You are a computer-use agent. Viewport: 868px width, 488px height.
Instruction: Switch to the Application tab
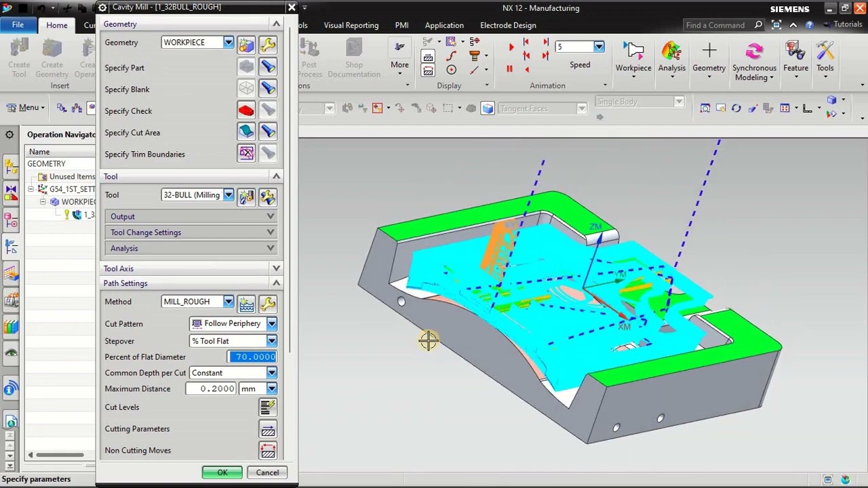[444, 25]
